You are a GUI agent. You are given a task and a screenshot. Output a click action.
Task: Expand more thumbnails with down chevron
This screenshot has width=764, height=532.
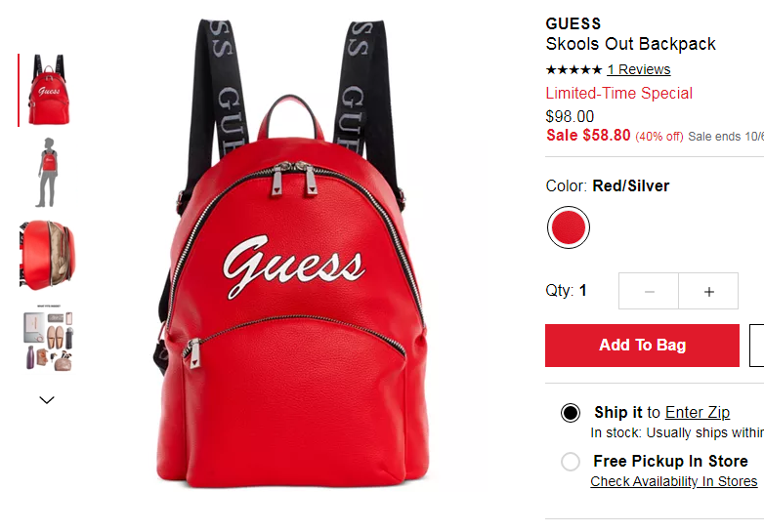click(47, 400)
